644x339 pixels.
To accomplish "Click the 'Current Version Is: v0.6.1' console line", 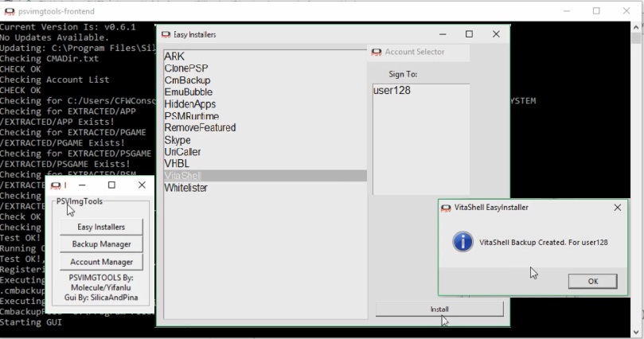I will [x=68, y=27].
